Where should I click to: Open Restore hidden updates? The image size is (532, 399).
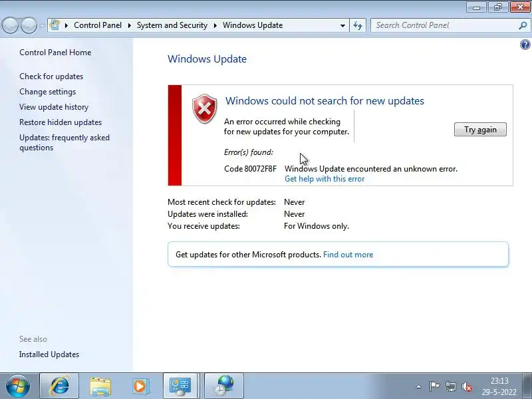tap(61, 122)
